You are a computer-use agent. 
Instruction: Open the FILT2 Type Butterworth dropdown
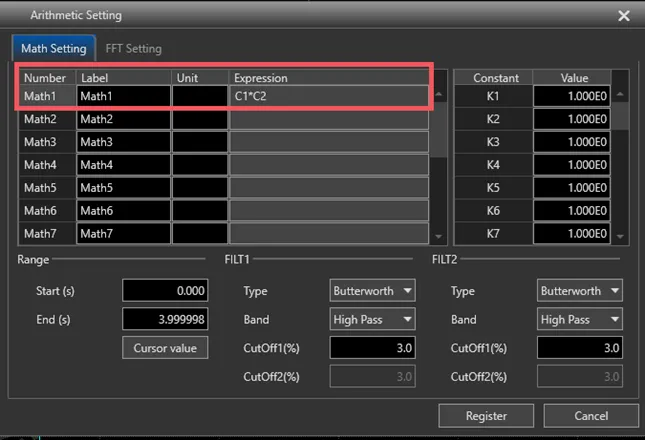(580, 291)
